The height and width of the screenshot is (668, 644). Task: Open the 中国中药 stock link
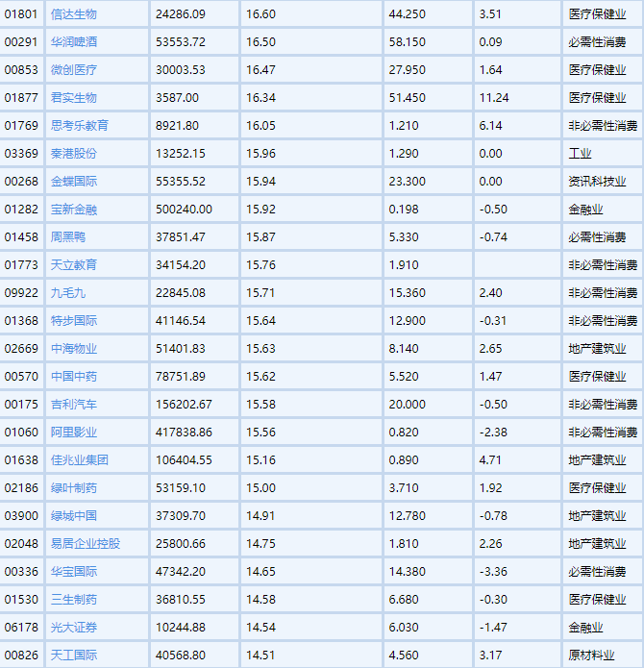point(74,377)
